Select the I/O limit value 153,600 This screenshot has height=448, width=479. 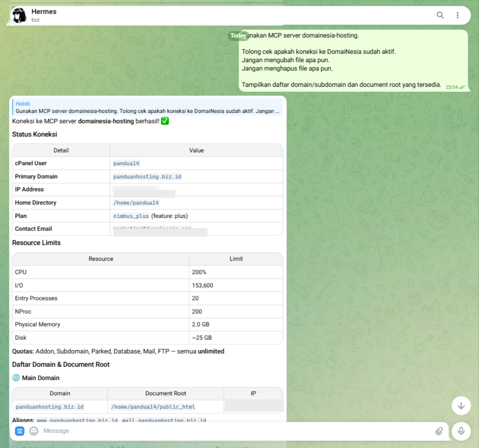pos(203,285)
